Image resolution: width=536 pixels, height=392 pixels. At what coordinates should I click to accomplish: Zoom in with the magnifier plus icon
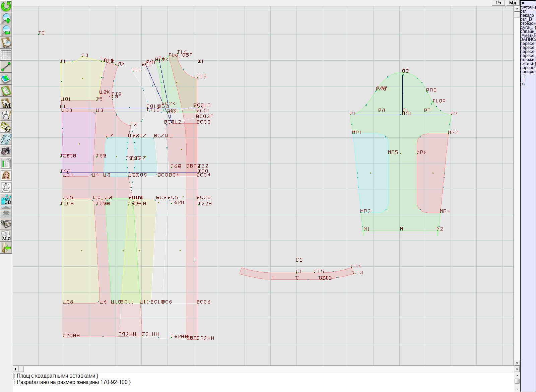(x=6, y=18)
